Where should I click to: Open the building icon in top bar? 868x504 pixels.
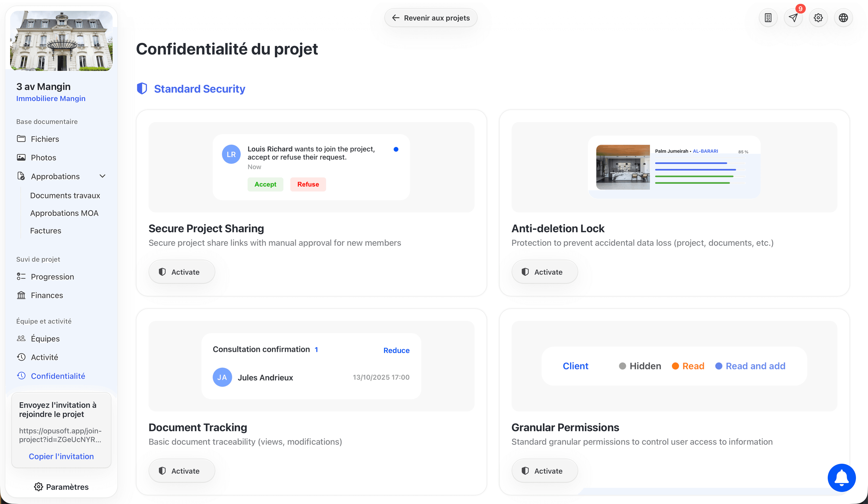point(768,18)
